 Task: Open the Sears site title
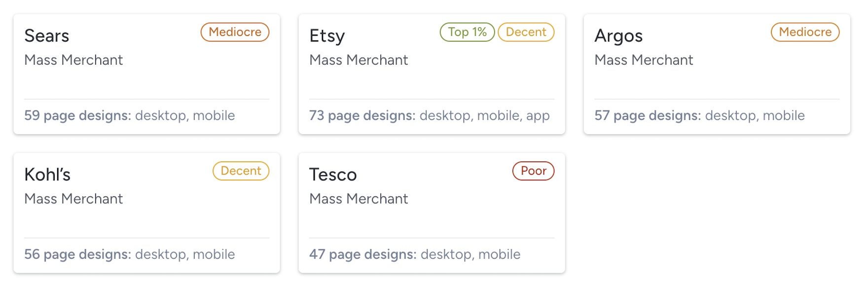(47, 36)
